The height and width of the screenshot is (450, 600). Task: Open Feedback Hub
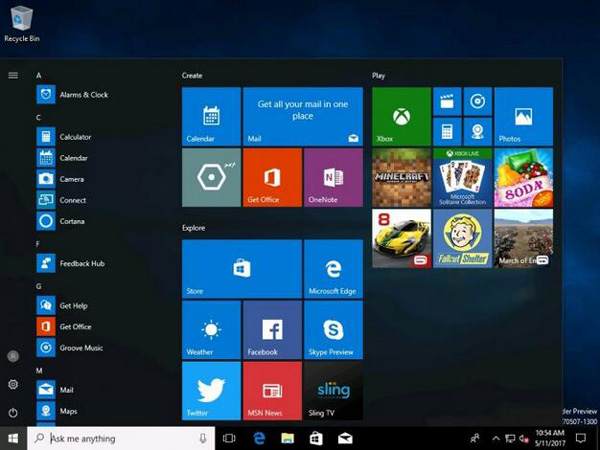[71, 263]
